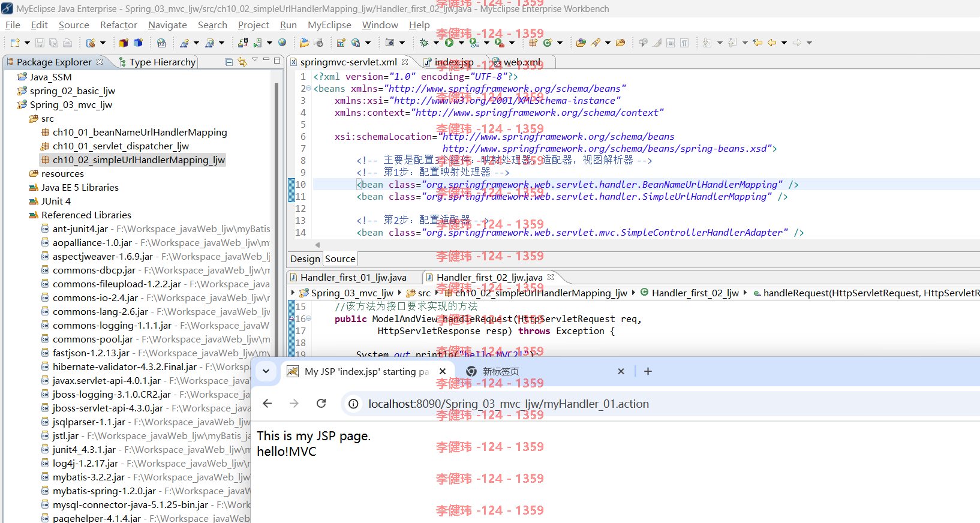Click Handler_first_02_ljw in the breadcrumb
Viewport: 980px width, 523px height.
point(695,293)
